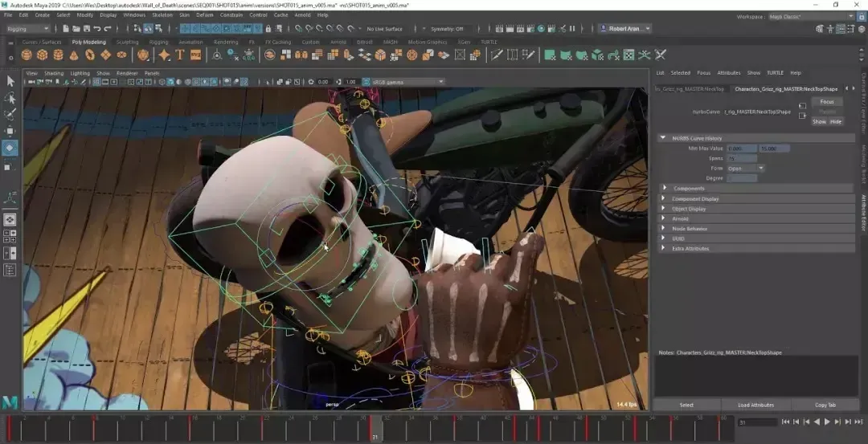Image resolution: width=868 pixels, height=444 pixels.
Task: Expand the Extra Attributes section
Action: click(755, 248)
